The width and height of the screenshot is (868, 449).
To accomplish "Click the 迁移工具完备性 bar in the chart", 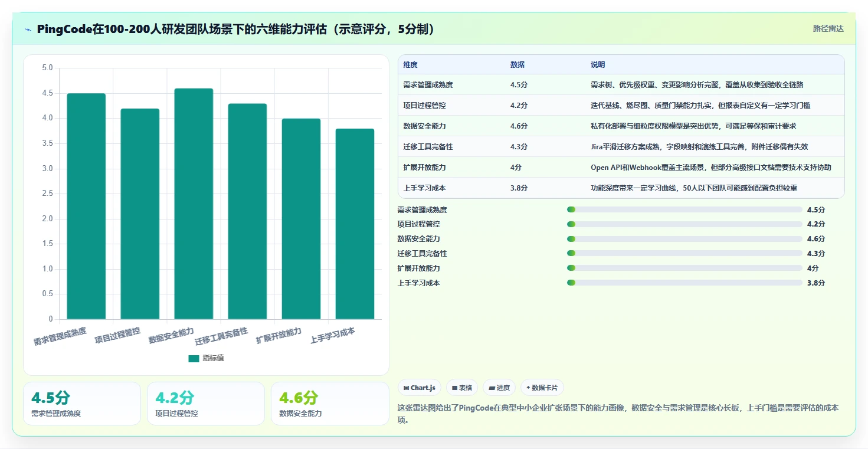I will coord(247,212).
